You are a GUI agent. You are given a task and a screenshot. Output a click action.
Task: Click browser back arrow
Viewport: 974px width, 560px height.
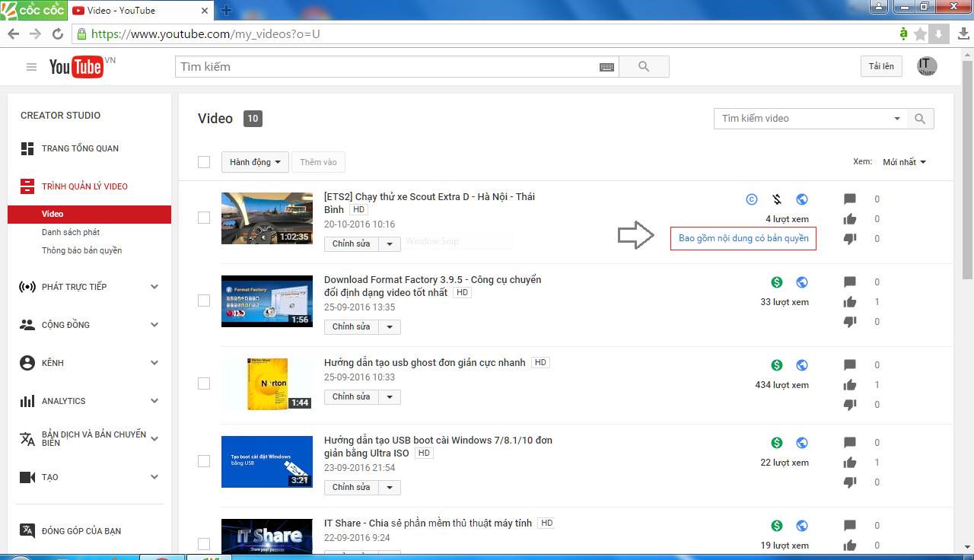tap(13, 34)
